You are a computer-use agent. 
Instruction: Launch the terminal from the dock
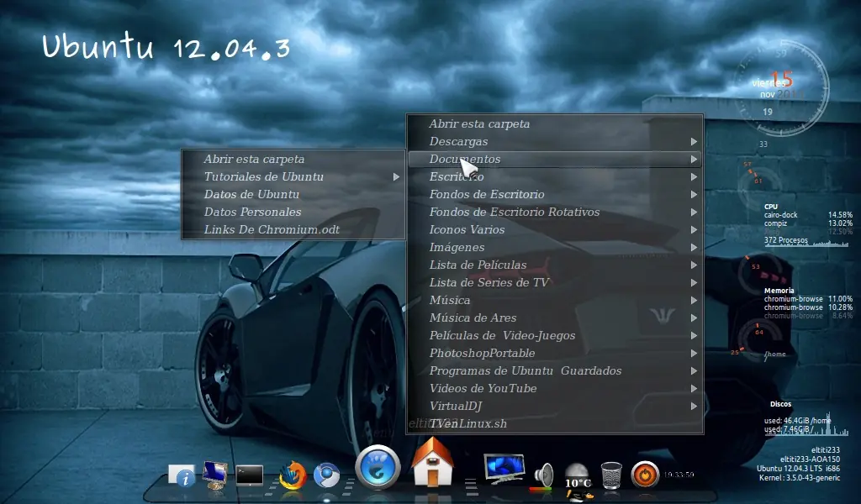coord(249,475)
